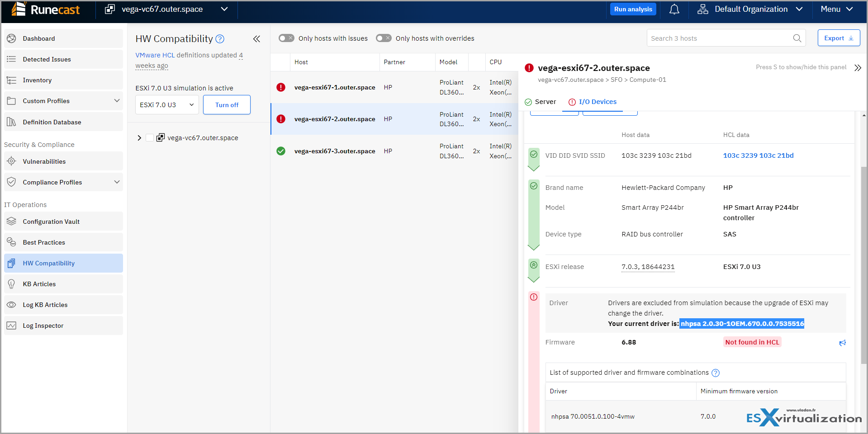Open Vulnerabilities section
Viewport: 868px width, 434px height.
63,161
